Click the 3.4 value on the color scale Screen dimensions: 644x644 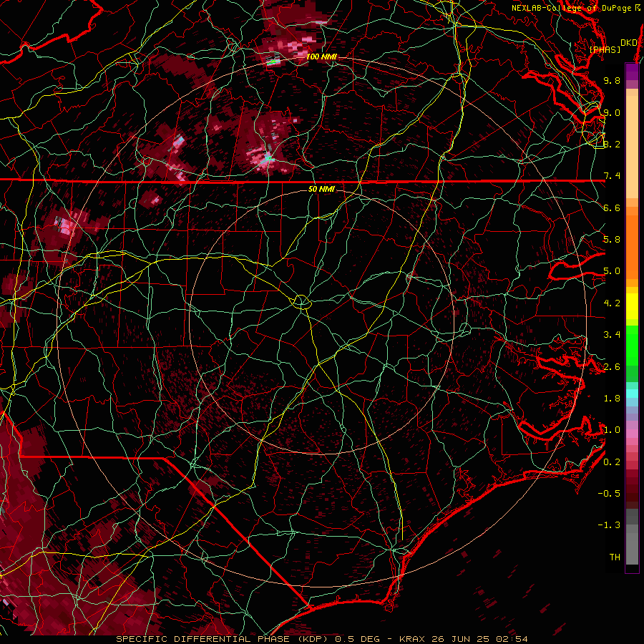point(612,335)
